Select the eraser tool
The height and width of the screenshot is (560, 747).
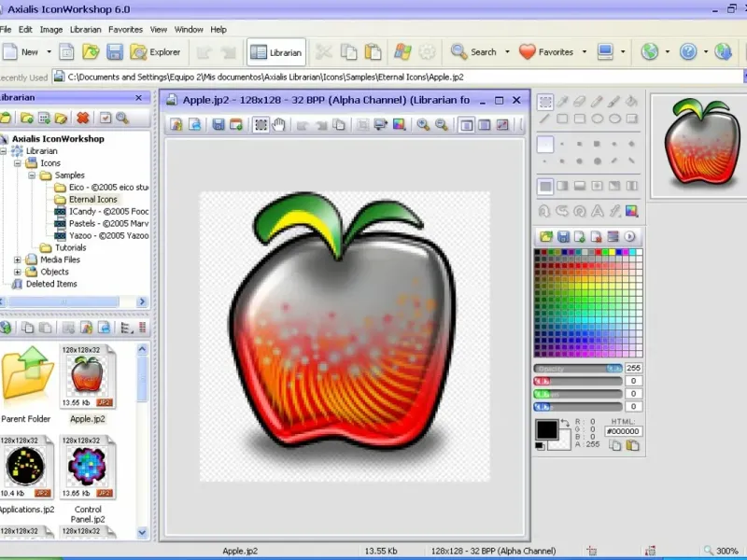coord(580,102)
